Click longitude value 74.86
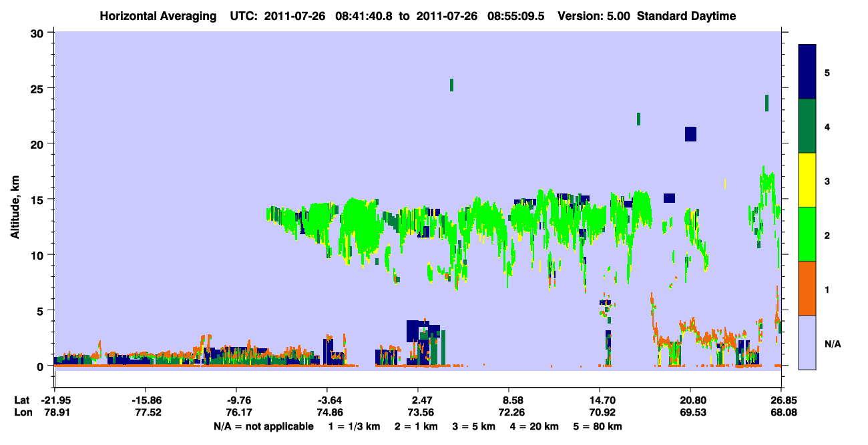Screen dimensions: 868x445 329,412
